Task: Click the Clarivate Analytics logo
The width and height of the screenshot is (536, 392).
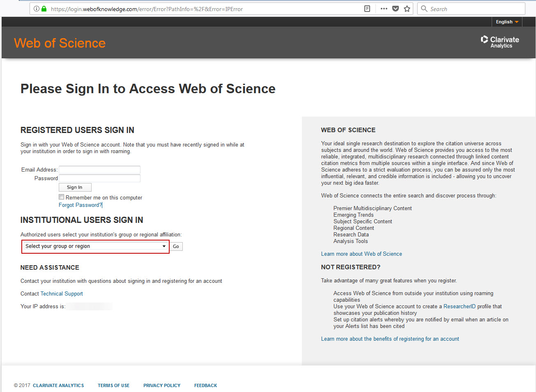Action: pos(499,41)
